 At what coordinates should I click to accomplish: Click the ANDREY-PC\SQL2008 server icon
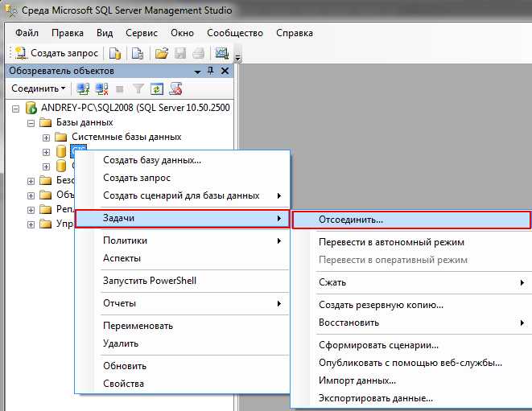tap(31, 108)
